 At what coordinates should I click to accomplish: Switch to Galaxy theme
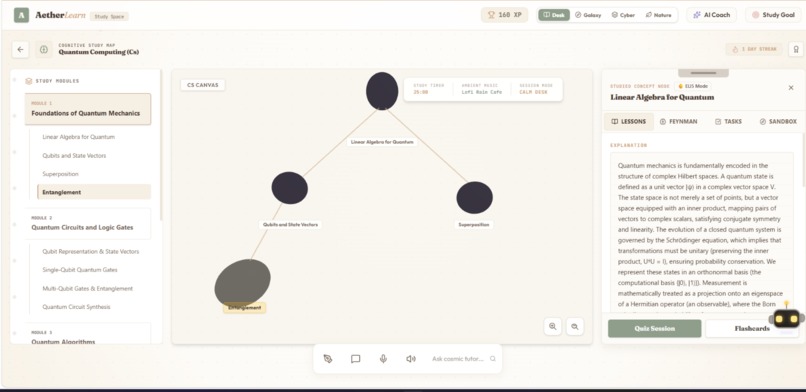(588, 15)
